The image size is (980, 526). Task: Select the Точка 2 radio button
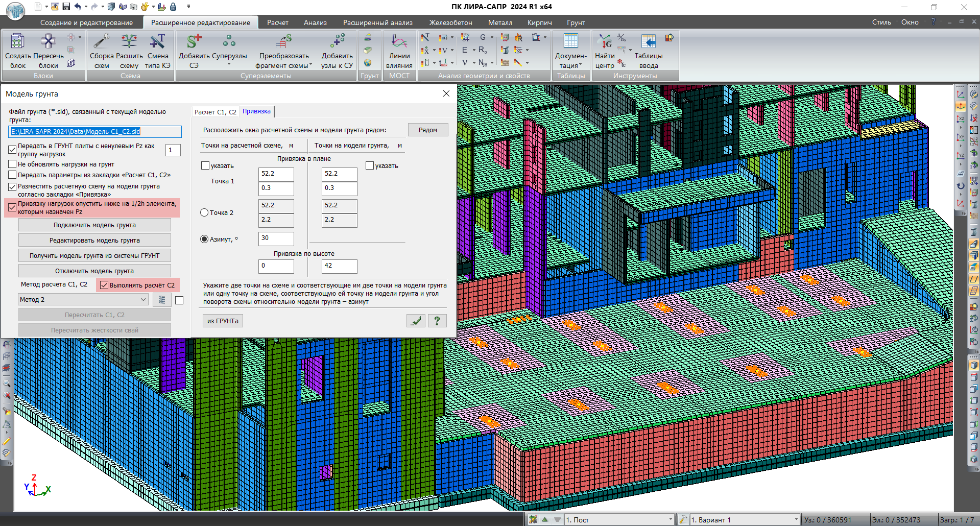click(204, 212)
